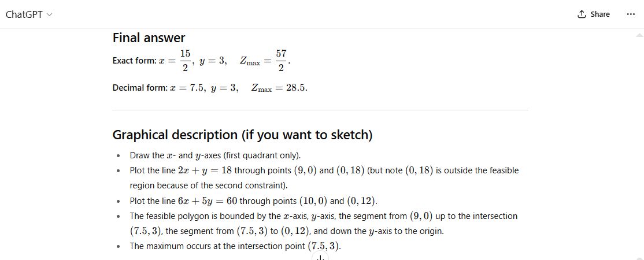The width and height of the screenshot is (644, 260).
Task: Open the ChatGPT model selector label
Action: click(x=24, y=15)
